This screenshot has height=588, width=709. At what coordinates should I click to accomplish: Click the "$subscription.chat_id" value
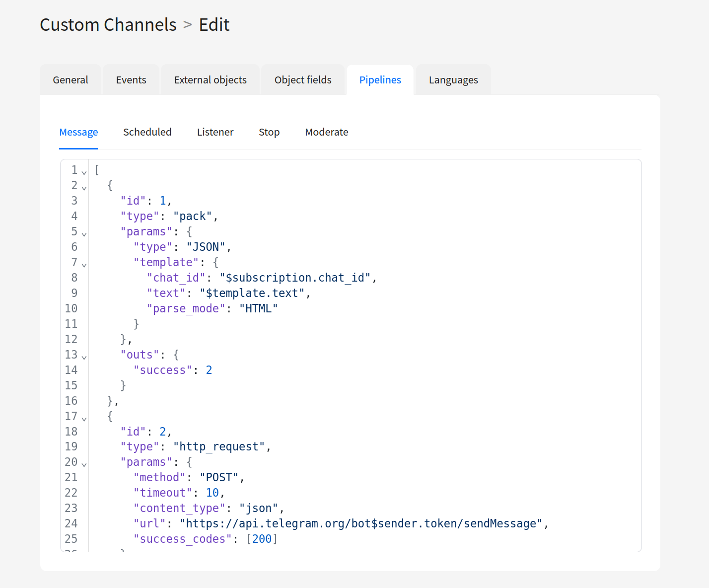click(295, 278)
